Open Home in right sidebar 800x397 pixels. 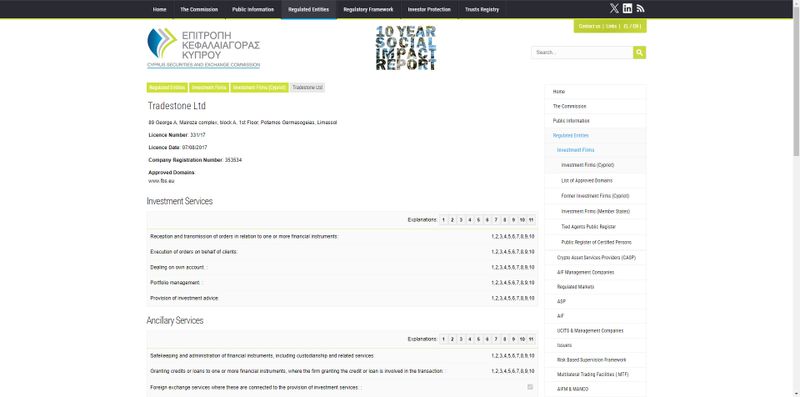(x=595, y=92)
